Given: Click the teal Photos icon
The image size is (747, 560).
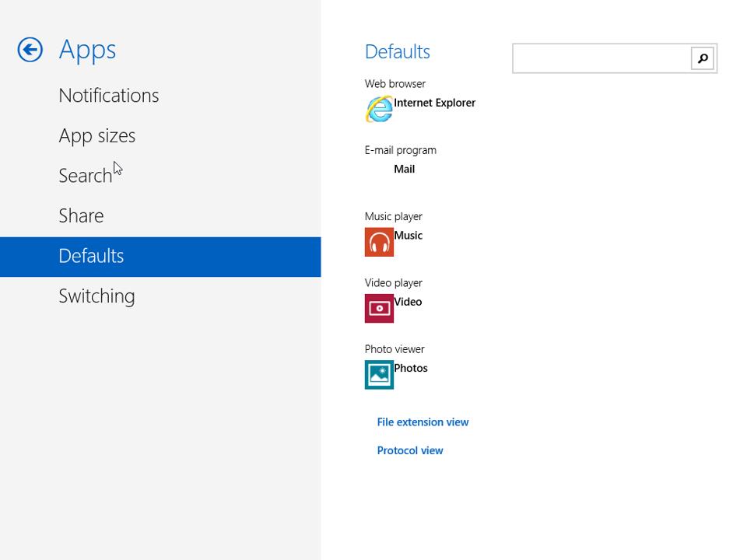Looking at the screenshot, I should (379, 375).
